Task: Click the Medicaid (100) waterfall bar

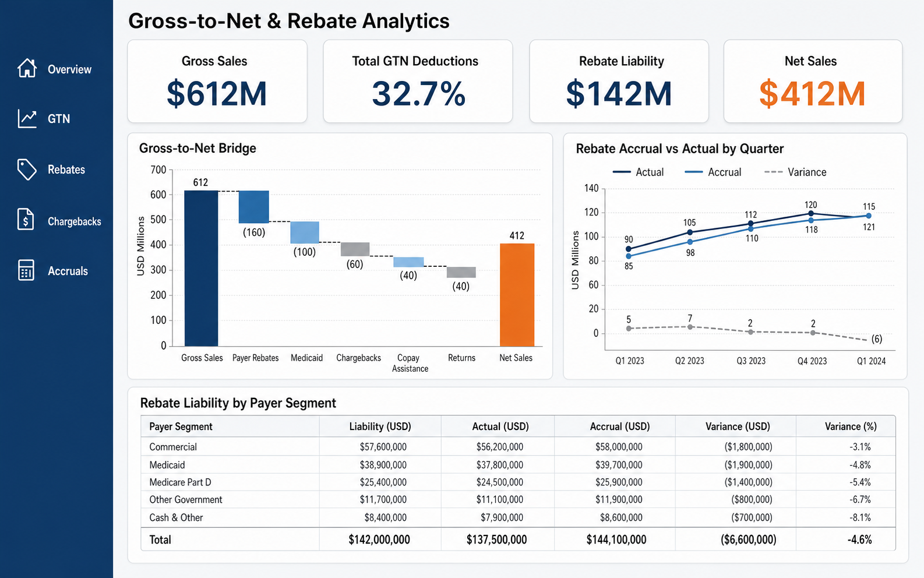Action: point(305,232)
